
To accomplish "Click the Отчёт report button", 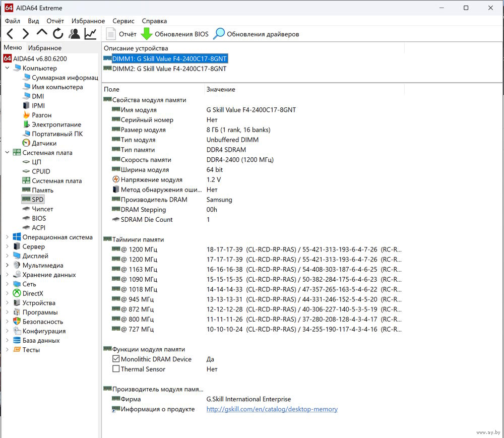I will pos(121,34).
